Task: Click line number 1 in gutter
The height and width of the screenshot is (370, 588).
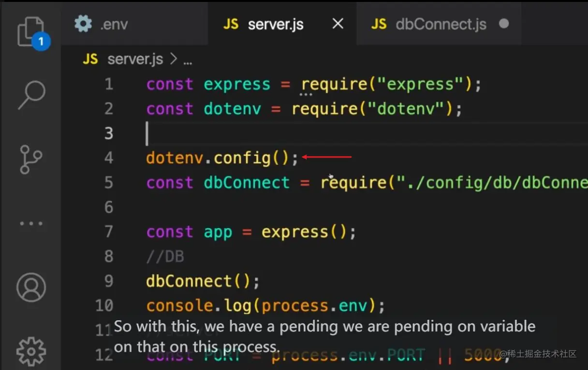Action: coord(109,84)
